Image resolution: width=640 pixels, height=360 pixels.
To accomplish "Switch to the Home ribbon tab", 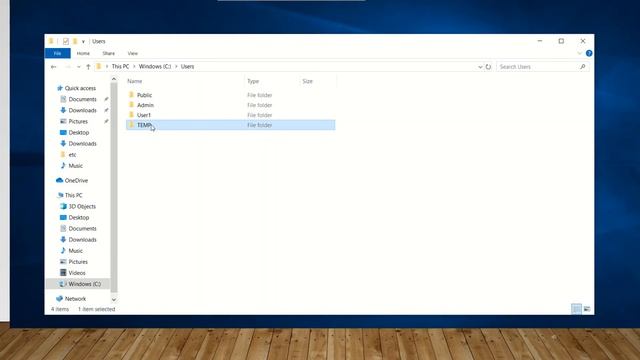I will (x=83, y=53).
